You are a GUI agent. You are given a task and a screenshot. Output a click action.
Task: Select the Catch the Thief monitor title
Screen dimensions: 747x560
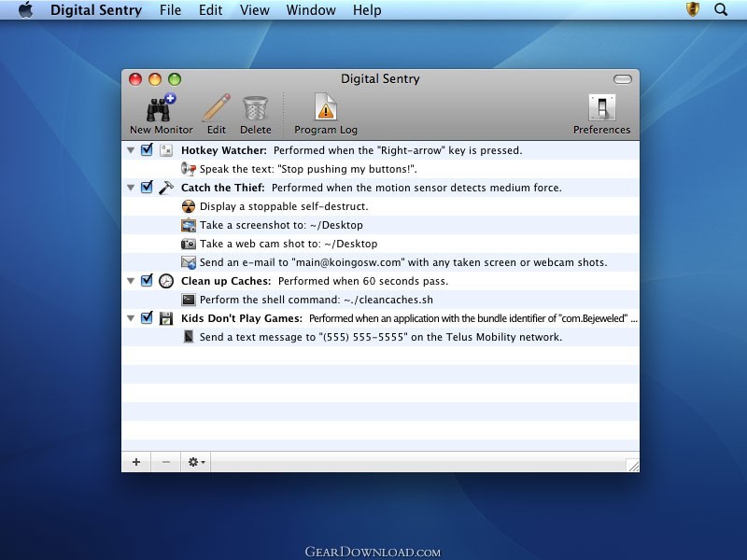pyautogui.click(x=222, y=188)
